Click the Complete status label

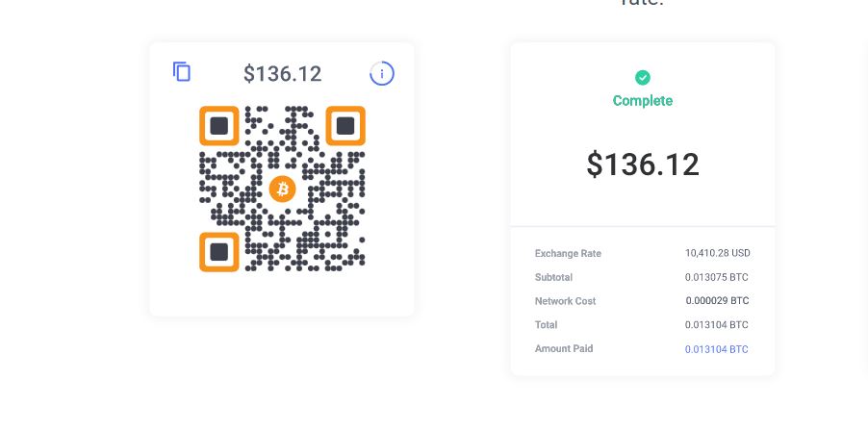pyautogui.click(x=643, y=101)
